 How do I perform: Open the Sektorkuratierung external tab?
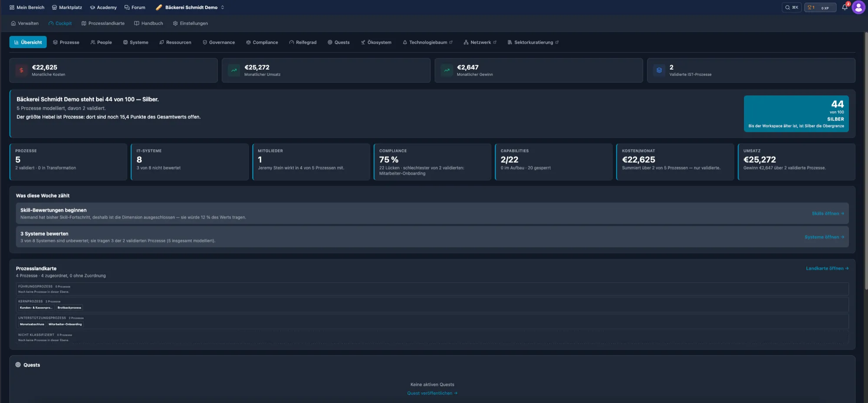coord(533,42)
